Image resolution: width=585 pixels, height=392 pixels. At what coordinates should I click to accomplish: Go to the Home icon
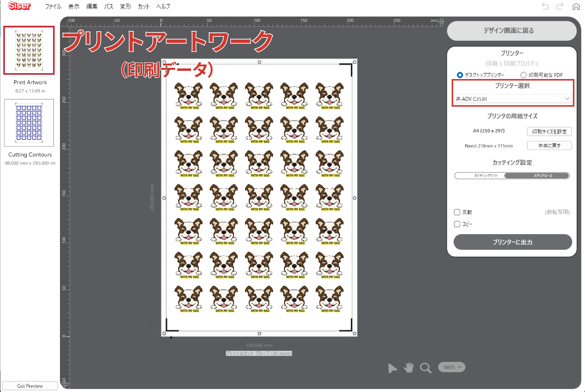[576, 6]
